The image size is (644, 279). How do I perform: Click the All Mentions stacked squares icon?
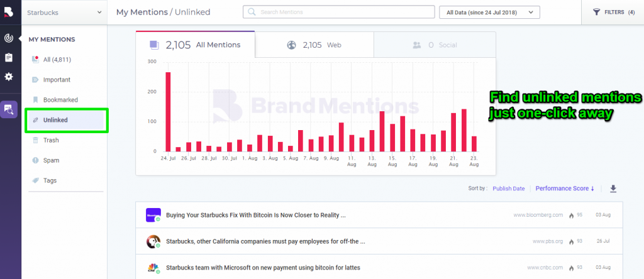pyautogui.click(x=155, y=45)
